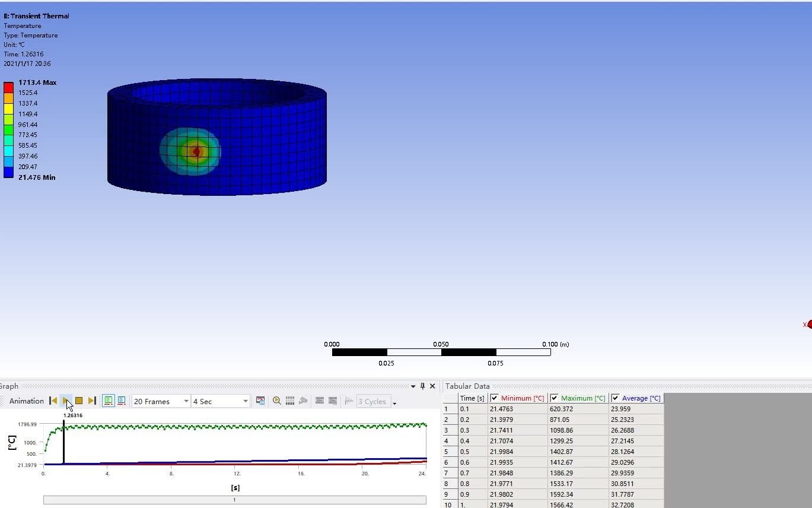Click the red hot spot on the ring model

(x=197, y=152)
